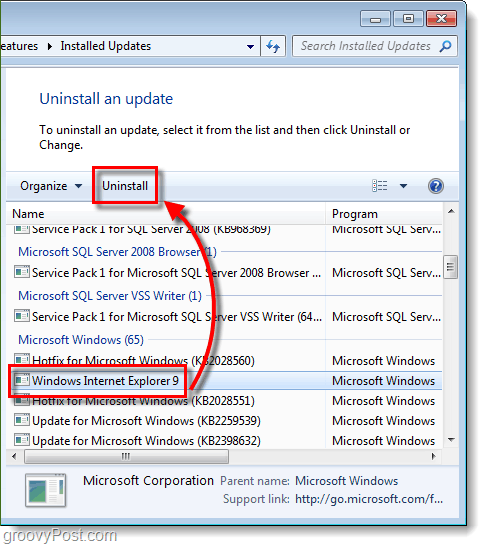
Task: Open help via blue question mark icon
Action: pos(436,186)
